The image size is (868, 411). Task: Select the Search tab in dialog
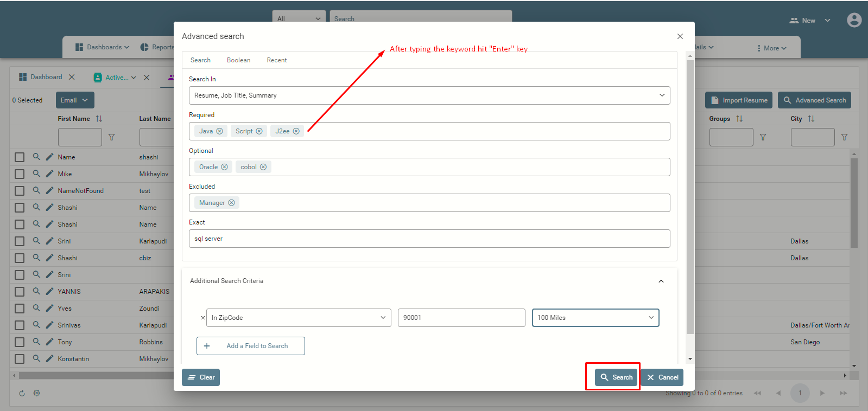(x=200, y=60)
